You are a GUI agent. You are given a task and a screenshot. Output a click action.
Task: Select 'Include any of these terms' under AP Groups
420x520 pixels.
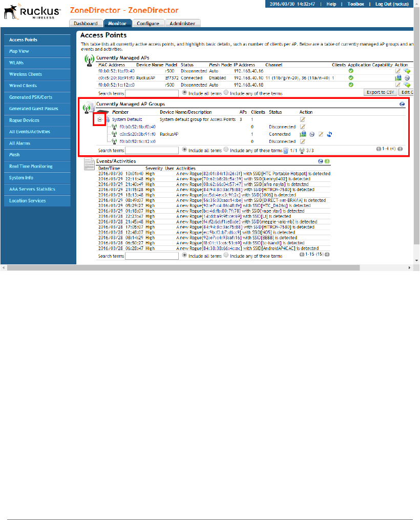[226, 150]
